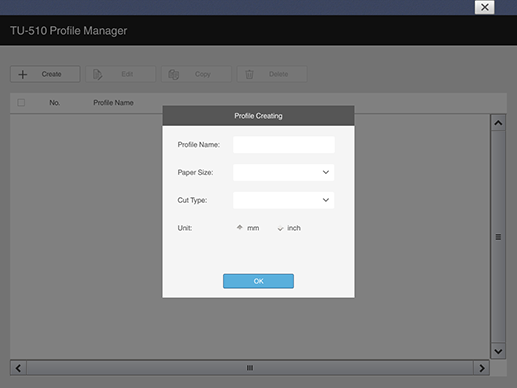The height and width of the screenshot is (388, 517).
Task: Click the vertical scrollbar up arrow
Action: tap(498, 123)
